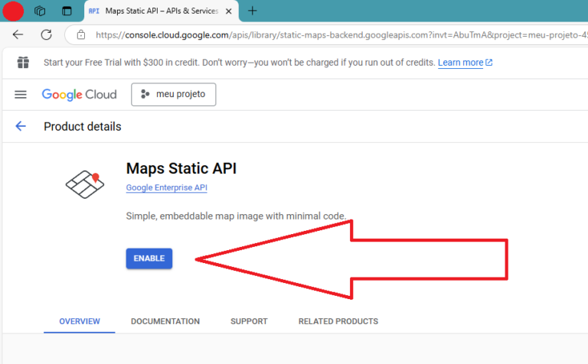Screen dimensions: 588x364
Task: Click the red profile circle icon
Action: (13, 11)
